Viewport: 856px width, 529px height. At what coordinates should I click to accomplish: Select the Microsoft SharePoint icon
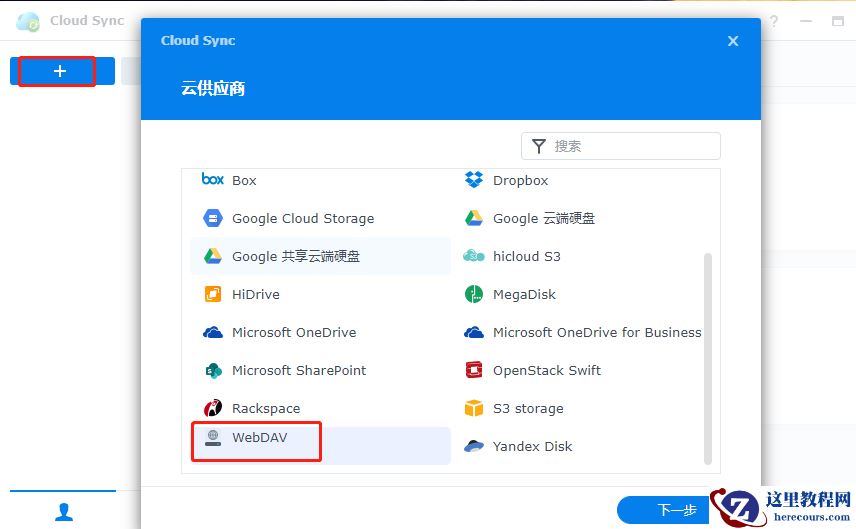[212, 370]
